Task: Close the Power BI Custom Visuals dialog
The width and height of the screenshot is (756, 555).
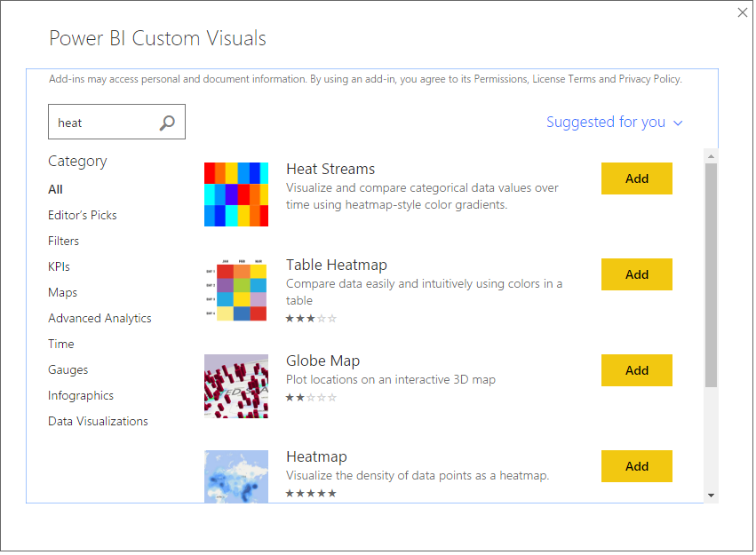Action: click(x=743, y=12)
